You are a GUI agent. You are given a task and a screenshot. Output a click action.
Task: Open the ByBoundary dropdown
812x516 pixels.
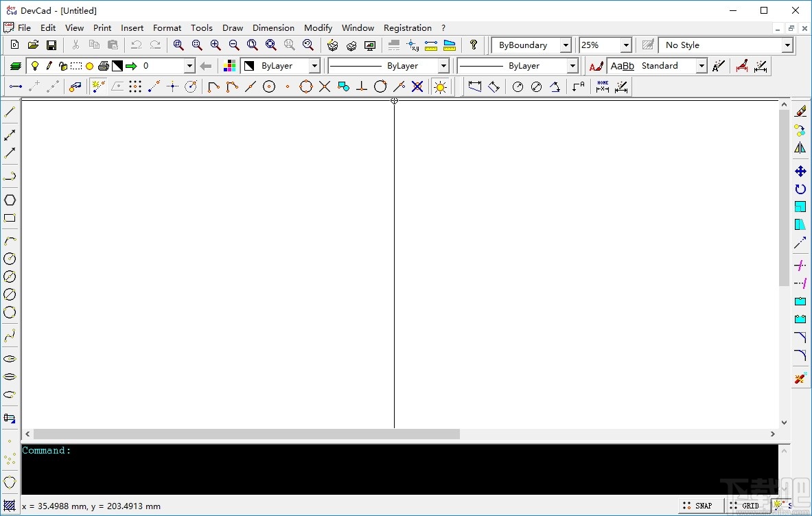coord(566,45)
